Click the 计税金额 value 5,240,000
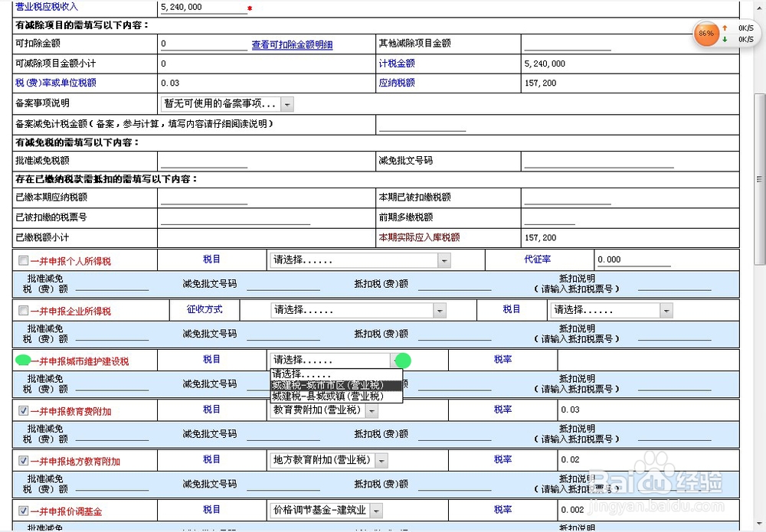The height and width of the screenshot is (532, 766). tap(545, 64)
